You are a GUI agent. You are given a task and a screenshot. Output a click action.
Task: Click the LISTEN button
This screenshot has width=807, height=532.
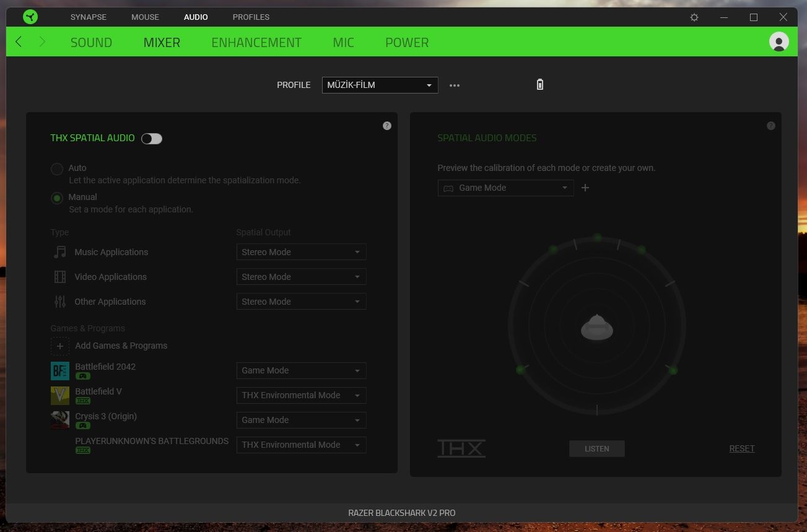pos(597,449)
